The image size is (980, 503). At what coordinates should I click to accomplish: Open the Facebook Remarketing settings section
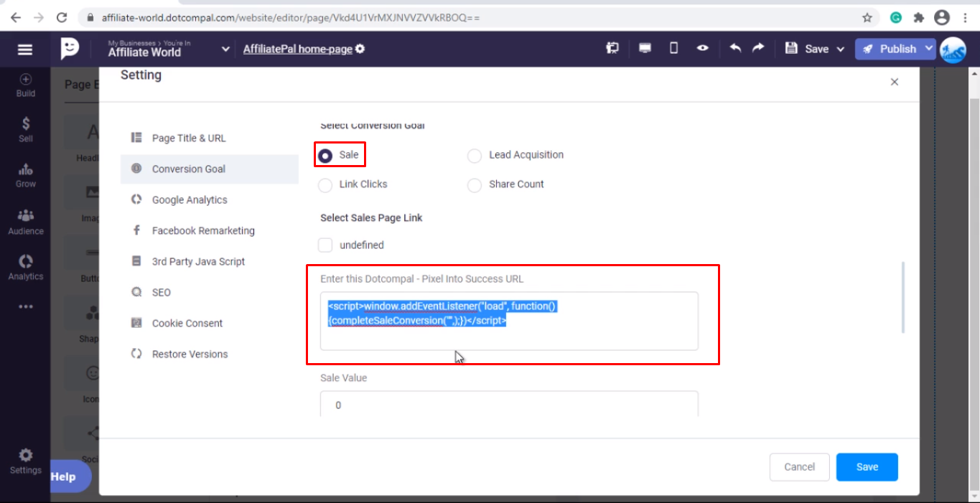click(210, 231)
